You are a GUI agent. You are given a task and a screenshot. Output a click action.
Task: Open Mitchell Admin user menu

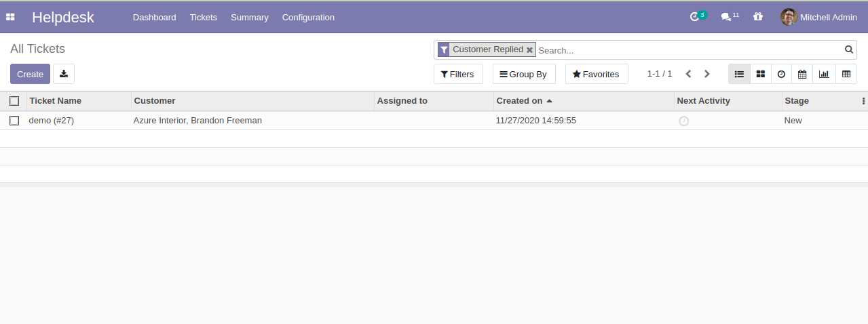click(x=819, y=17)
